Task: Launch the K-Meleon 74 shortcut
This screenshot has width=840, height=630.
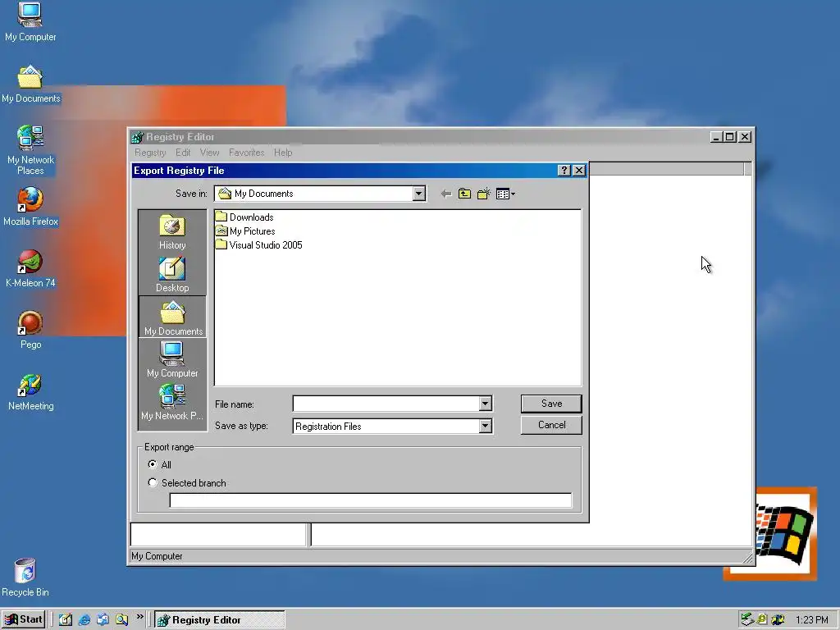Action: click(30, 268)
